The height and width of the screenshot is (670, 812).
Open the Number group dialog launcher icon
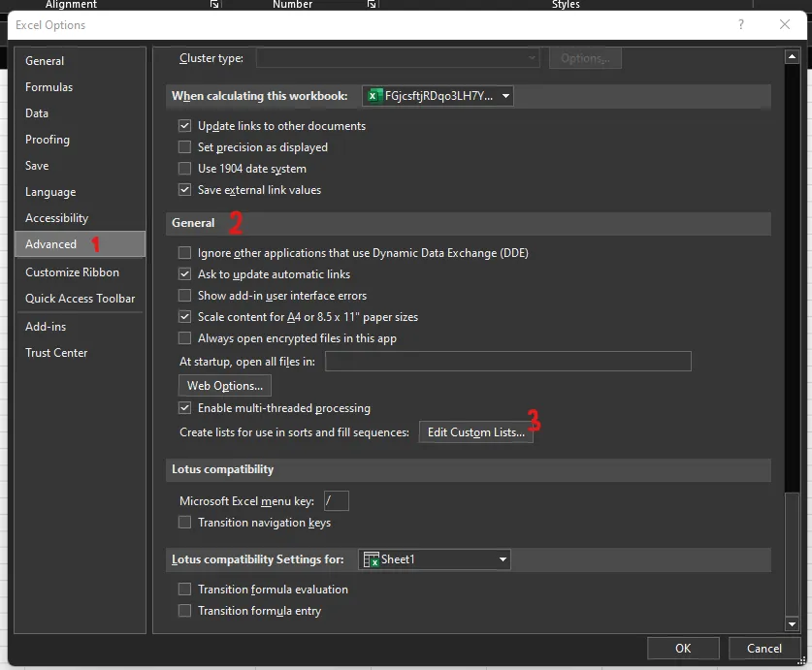point(372,5)
